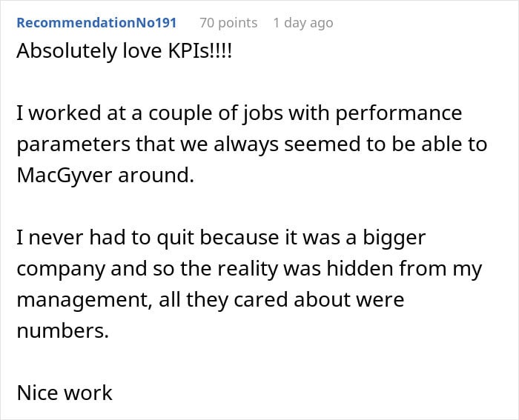
Task: Click the phrase 'all they cared about were'
Action: click(281, 299)
